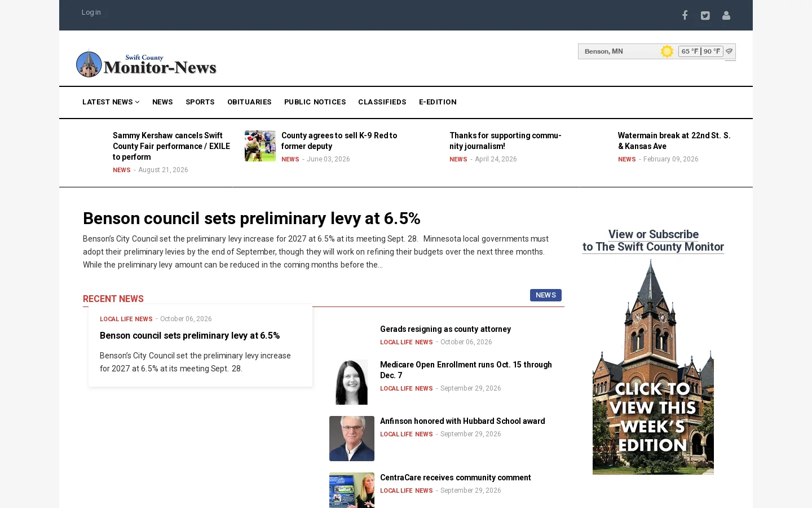
Task: Expand the Latest News dropdown menu
Action: click(111, 102)
